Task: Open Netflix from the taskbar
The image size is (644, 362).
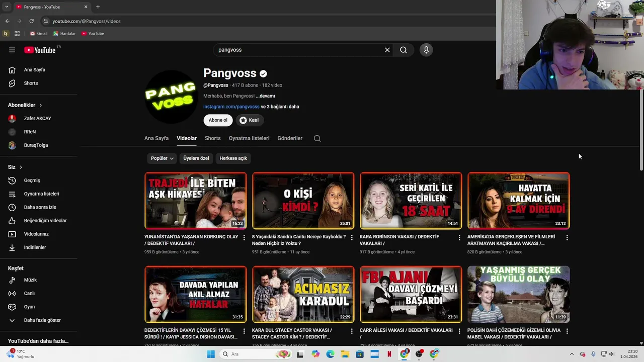Action: point(389,354)
